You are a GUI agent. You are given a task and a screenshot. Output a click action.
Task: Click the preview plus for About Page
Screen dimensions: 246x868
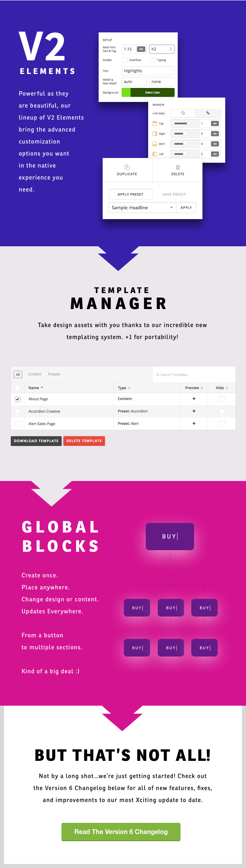(x=194, y=399)
